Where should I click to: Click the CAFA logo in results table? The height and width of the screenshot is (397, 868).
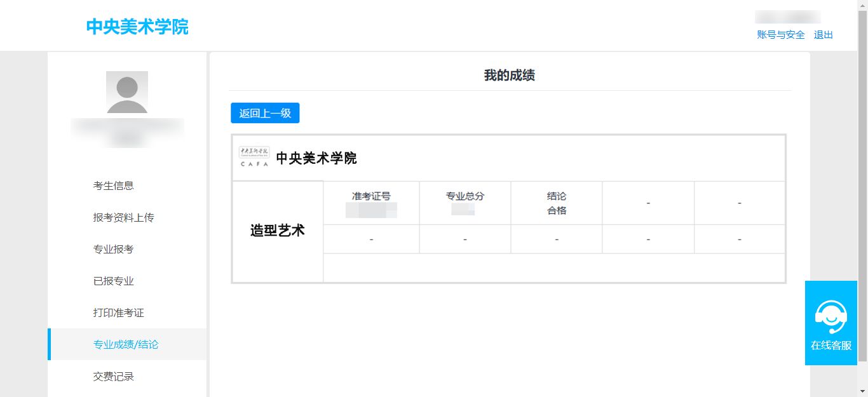pos(254,157)
